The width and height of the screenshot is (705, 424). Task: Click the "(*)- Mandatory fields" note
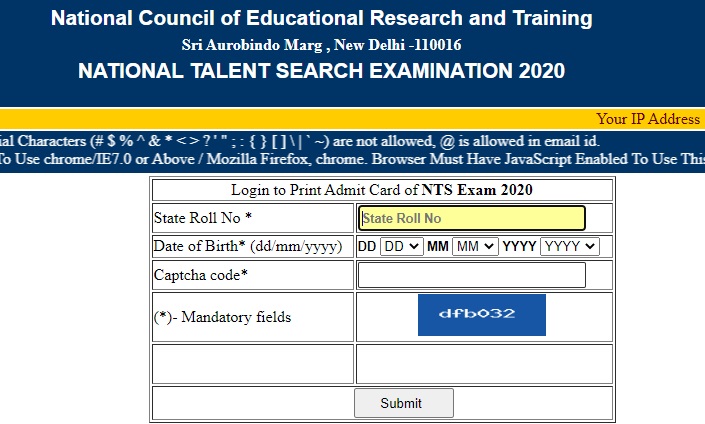[223, 317]
